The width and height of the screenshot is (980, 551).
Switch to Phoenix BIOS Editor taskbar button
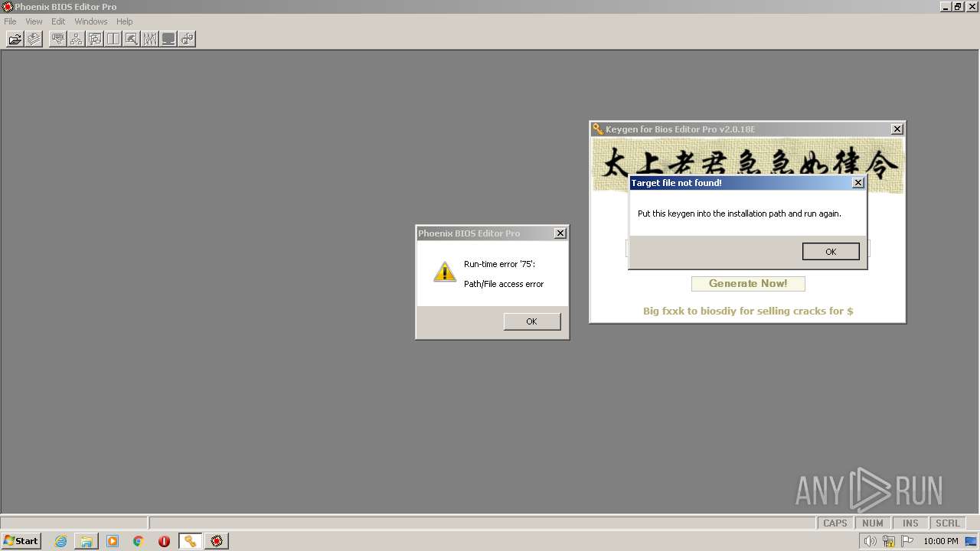click(217, 541)
